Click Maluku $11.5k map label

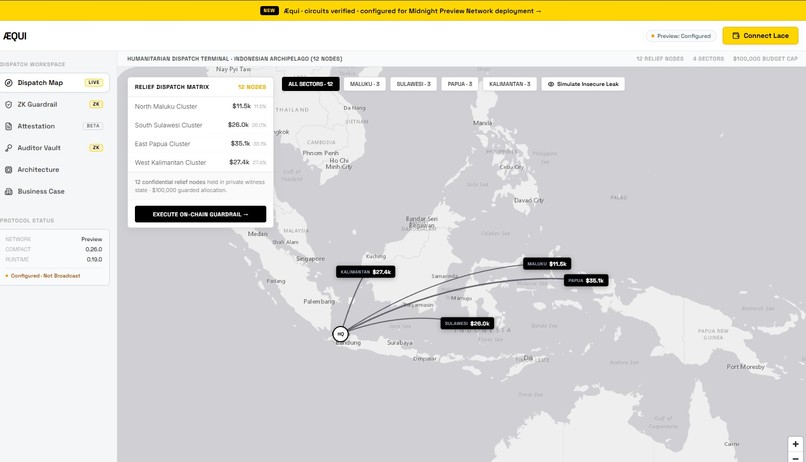tap(547, 264)
